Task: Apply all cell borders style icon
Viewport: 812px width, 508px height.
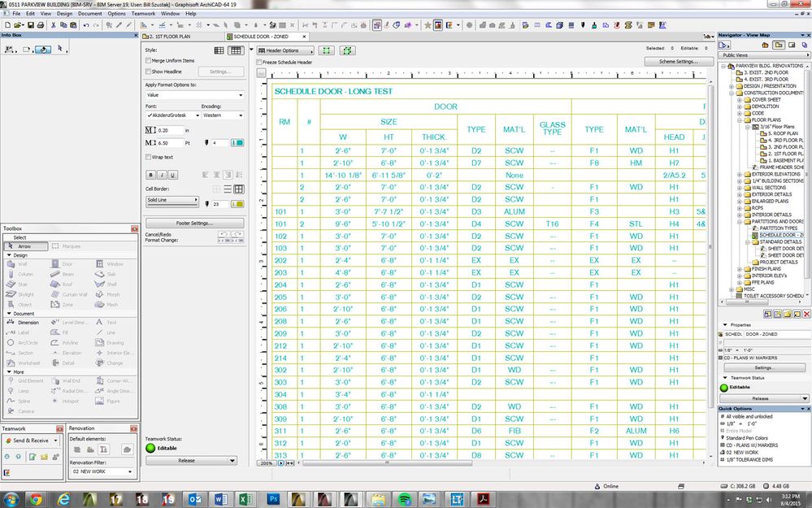Action: point(239,189)
